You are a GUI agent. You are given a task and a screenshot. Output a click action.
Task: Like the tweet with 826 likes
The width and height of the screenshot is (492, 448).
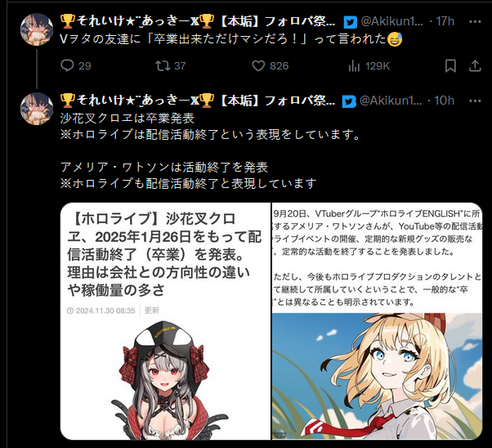tap(258, 66)
